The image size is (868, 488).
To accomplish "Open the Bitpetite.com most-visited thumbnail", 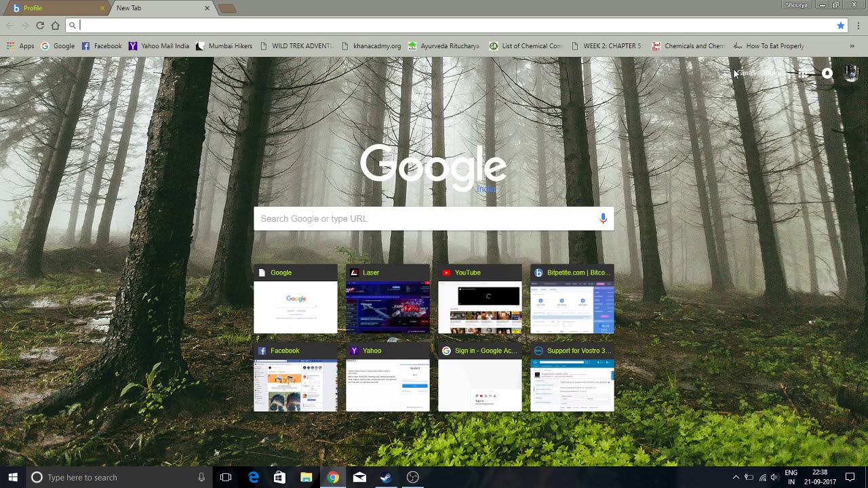I will click(x=572, y=299).
